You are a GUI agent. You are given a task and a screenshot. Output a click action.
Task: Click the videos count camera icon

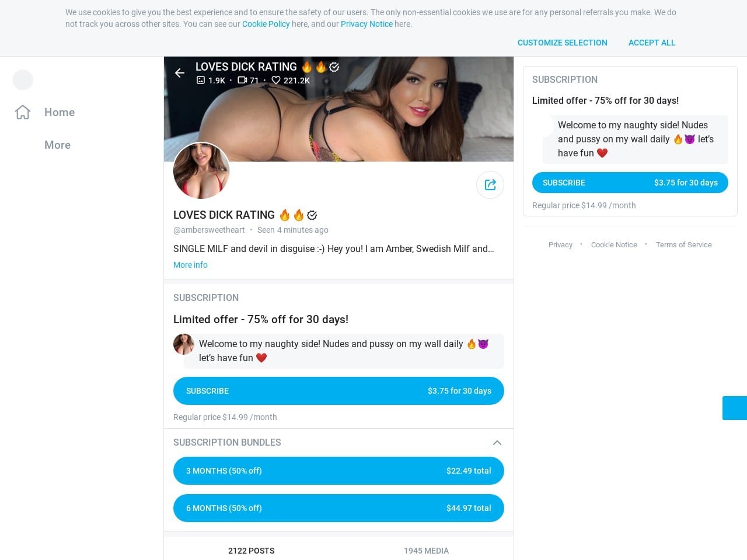242,80
